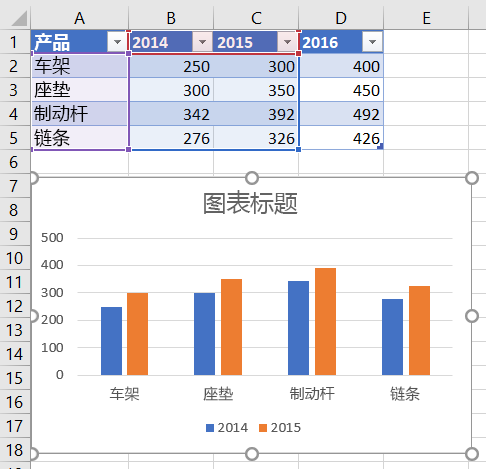Select the cell with value 450
The width and height of the screenshot is (486, 469).
click(341, 90)
